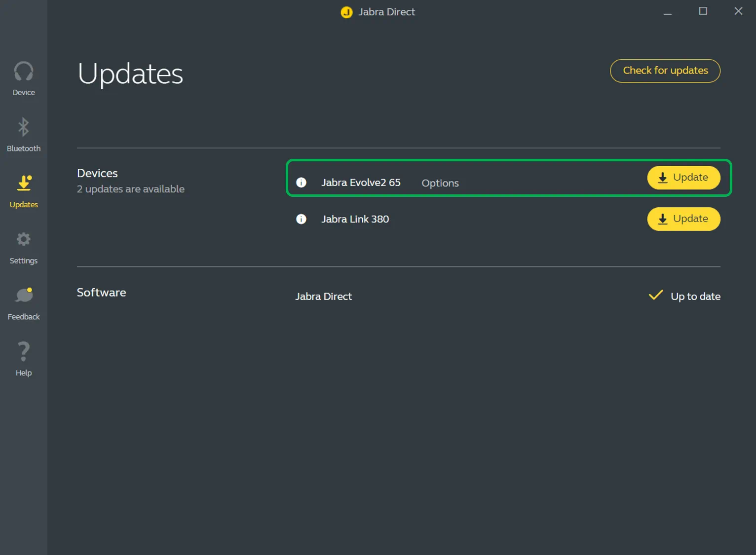This screenshot has height=555, width=756.
Task: Click the Jabra Direct logo in title bar
Action: click(x=346, y=12)
